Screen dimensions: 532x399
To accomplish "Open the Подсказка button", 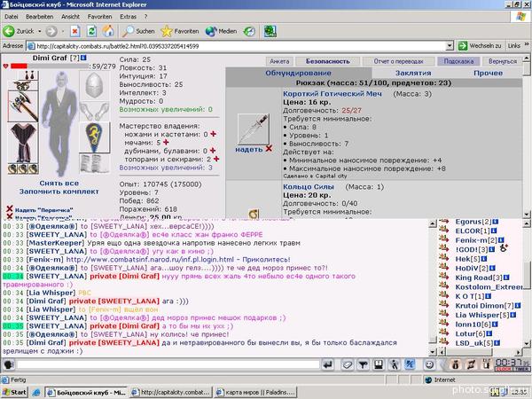I will click(x=458, y=61).
